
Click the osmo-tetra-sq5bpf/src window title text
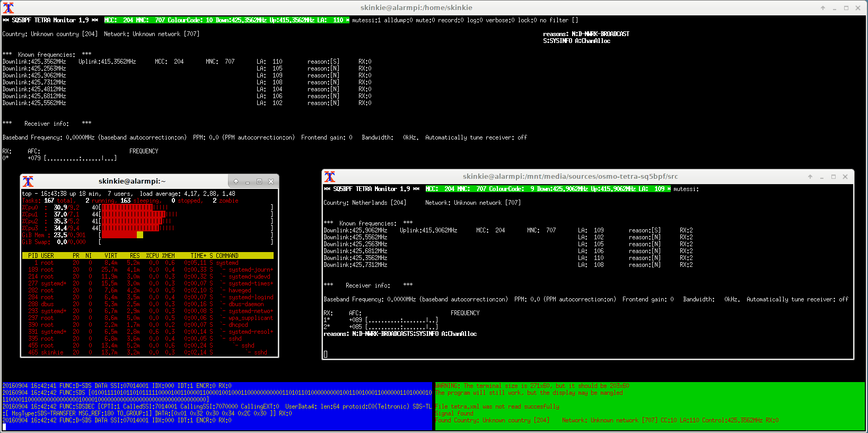pyautogui.click(x=570, y=177)
